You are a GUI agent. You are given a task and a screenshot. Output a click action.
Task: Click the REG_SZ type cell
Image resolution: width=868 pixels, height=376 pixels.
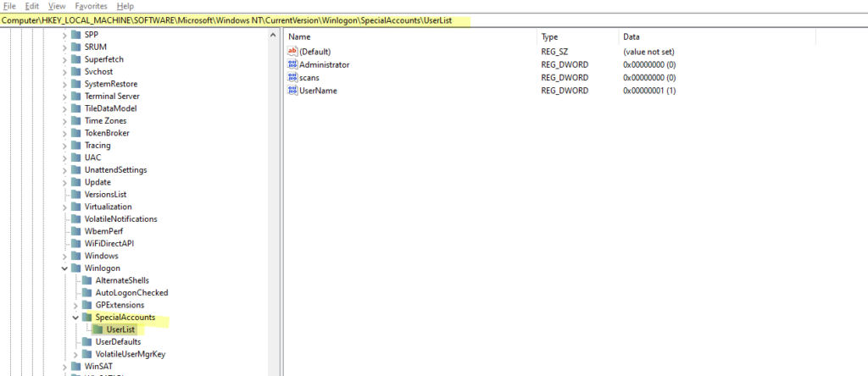554,52
